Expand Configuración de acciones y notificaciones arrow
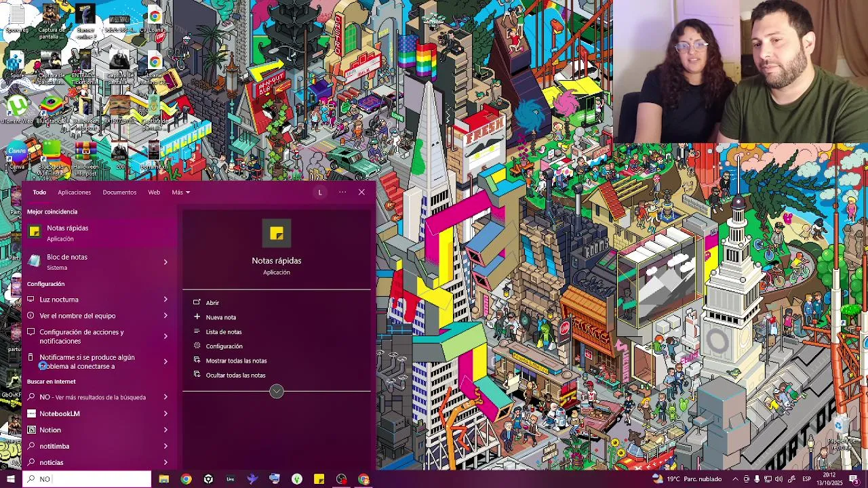 (x=165, y=336)
